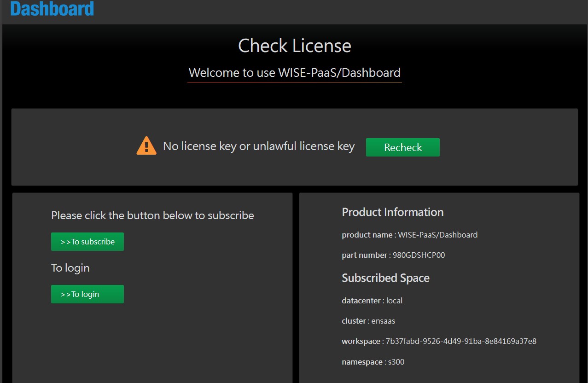Click part number value 980GDSHCP00

point(419,255)
